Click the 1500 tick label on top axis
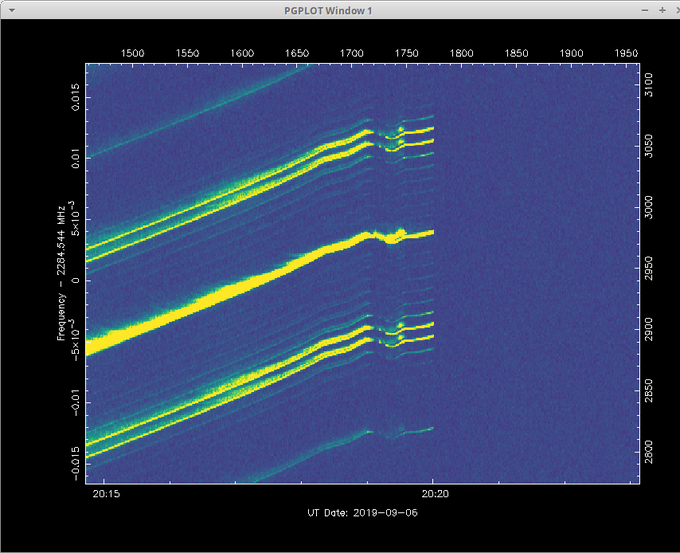Image resolution: width=680 pixels, height=553 pixels. tap(132, 52)
